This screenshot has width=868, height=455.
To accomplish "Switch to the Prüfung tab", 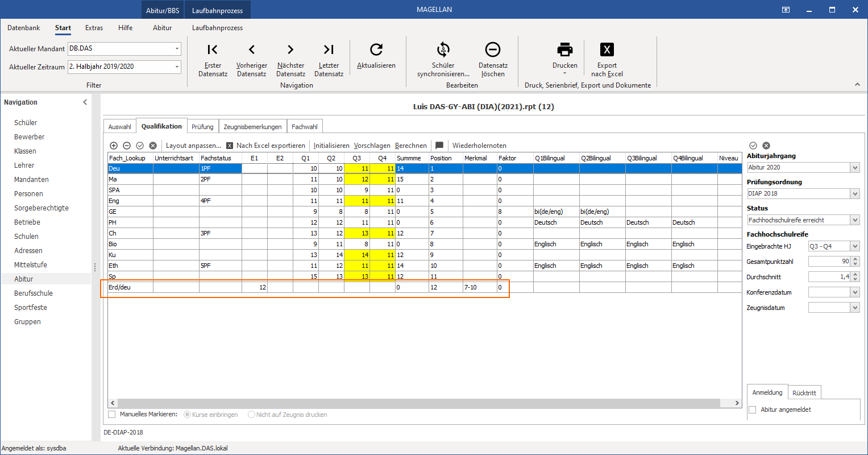I will tap(202, 127).
